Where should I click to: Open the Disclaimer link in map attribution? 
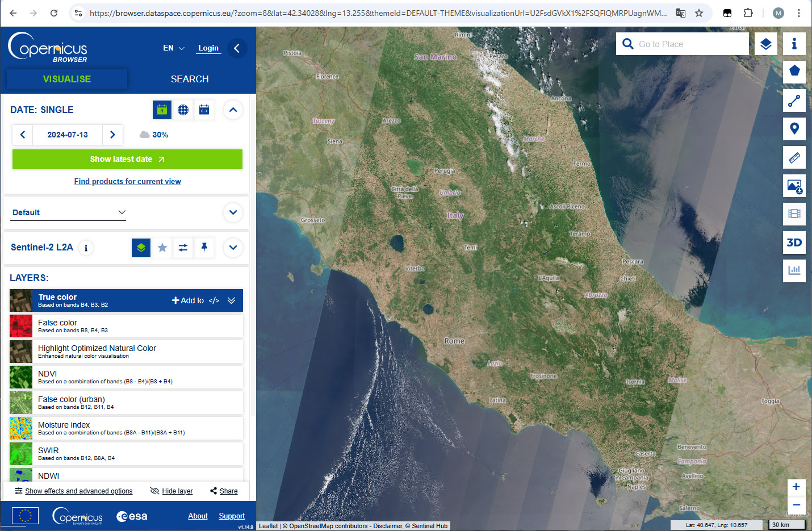(388, 526)
